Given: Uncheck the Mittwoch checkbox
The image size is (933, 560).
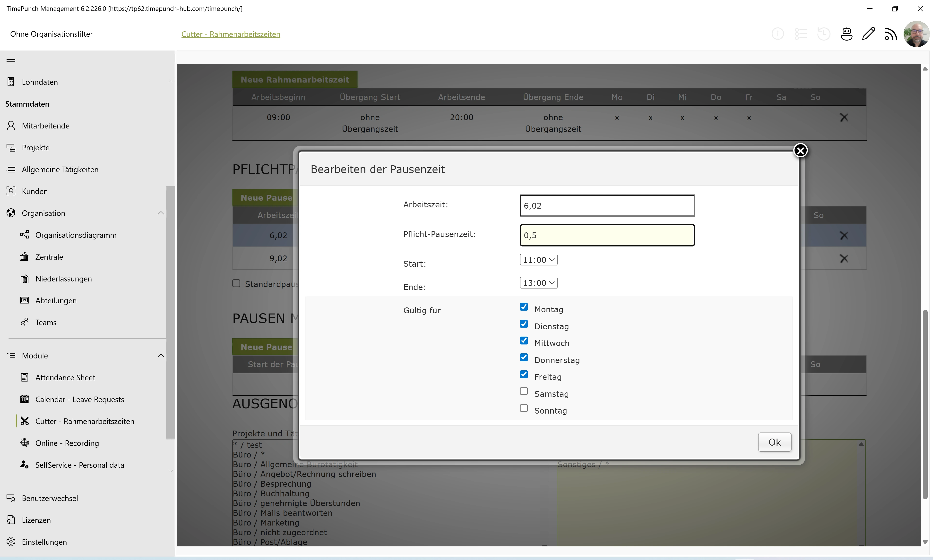Looking at the screenshot, I should [x=524, y=340].
